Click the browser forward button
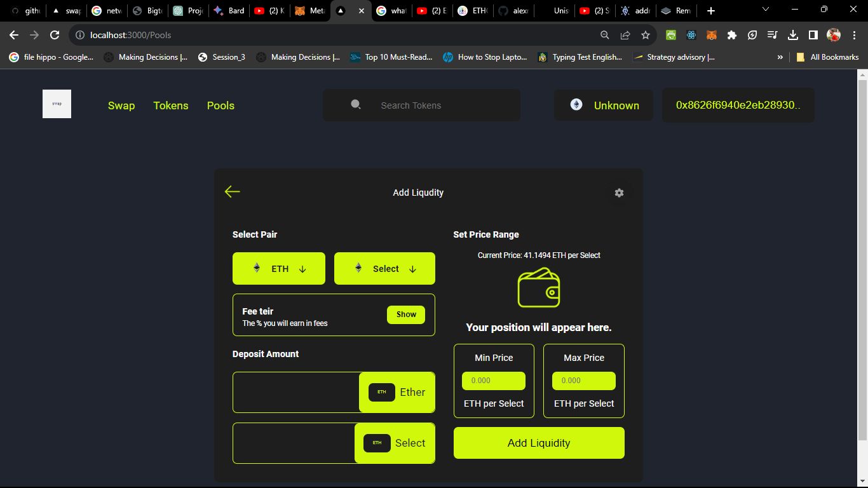 (34, 35)
